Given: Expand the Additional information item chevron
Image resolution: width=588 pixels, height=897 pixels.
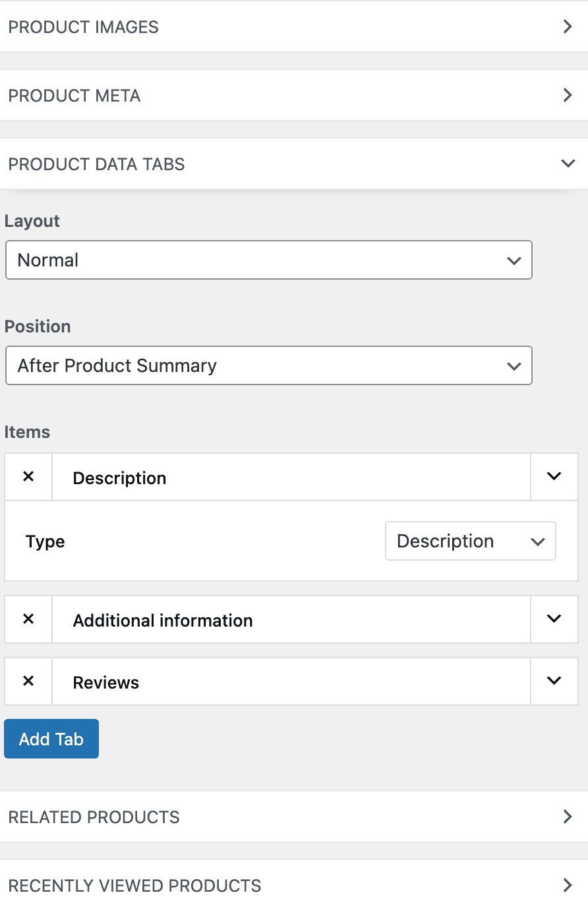Looking at the screenshot, I should (554, 619).
